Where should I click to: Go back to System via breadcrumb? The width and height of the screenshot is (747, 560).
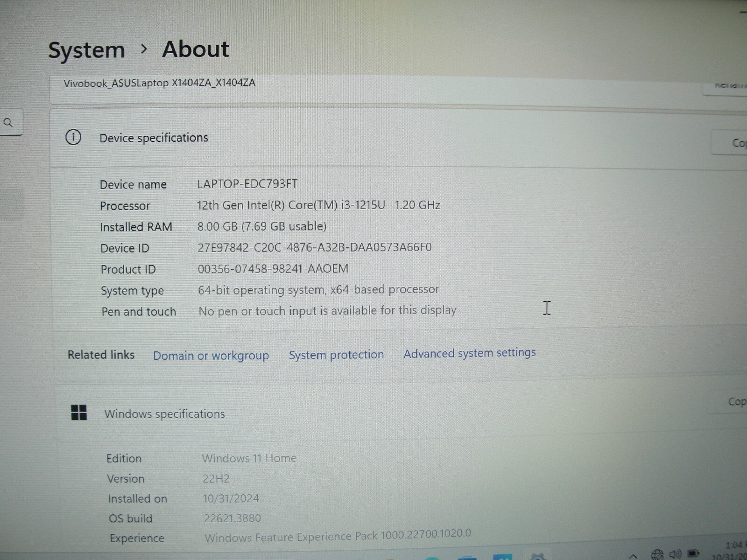86,50
